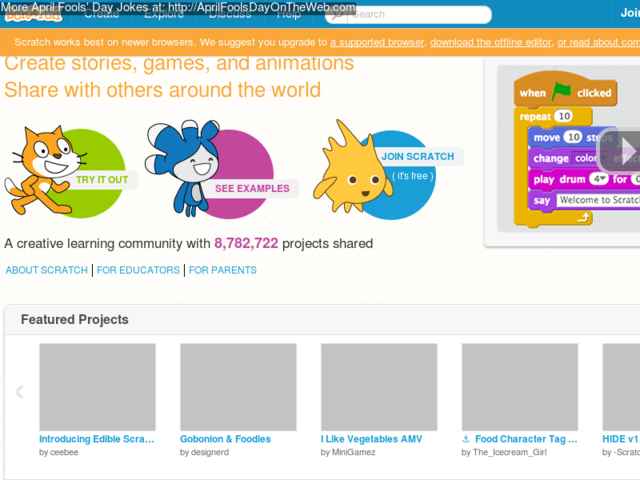The image size is (640, 480).
Task: Open author ceebee's profile
Action: coord(64,452)
